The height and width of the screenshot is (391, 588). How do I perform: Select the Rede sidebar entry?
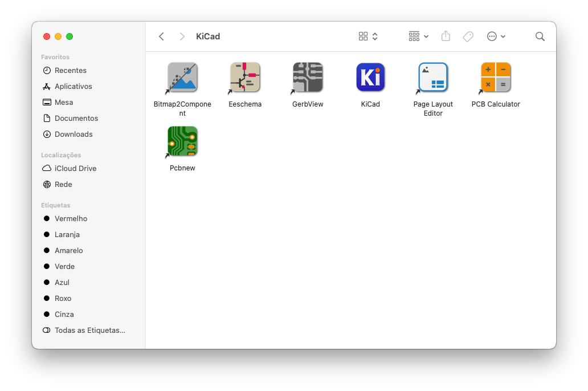pyautogui.click(x=63, y=184)
